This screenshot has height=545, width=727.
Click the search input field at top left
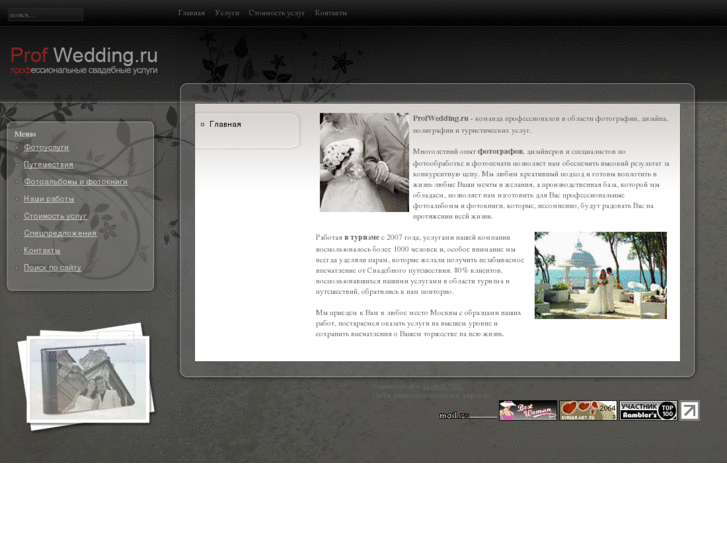pyautogui.click(x=45, y=15)
